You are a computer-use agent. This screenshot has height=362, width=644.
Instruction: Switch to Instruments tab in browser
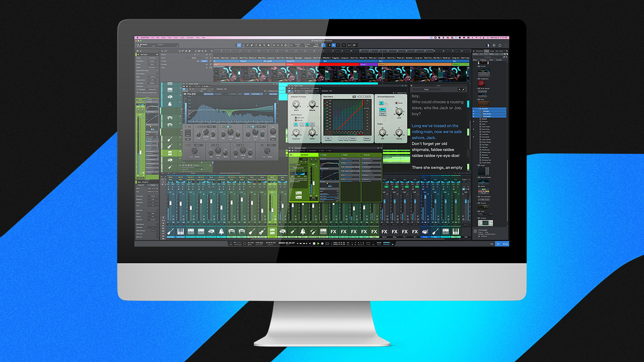(479, 51)
